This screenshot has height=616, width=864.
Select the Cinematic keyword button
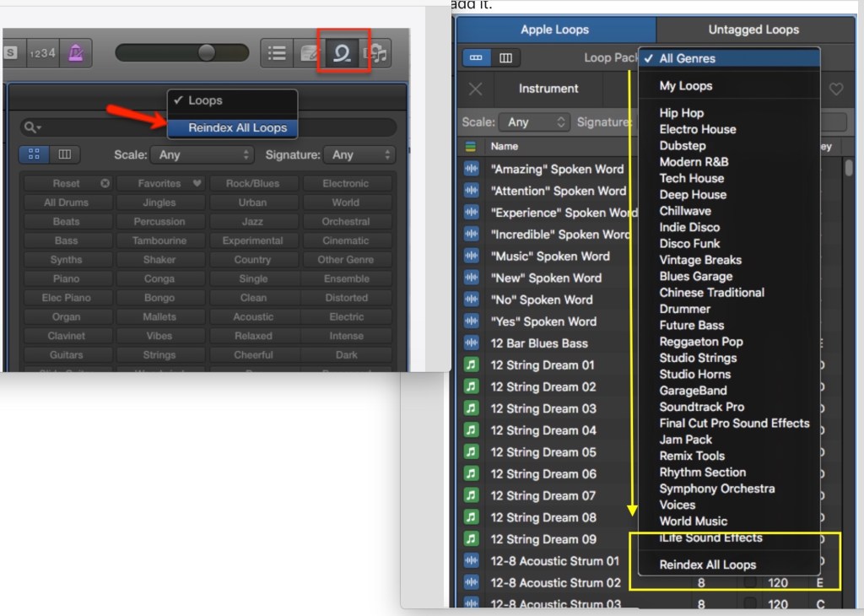346,240
